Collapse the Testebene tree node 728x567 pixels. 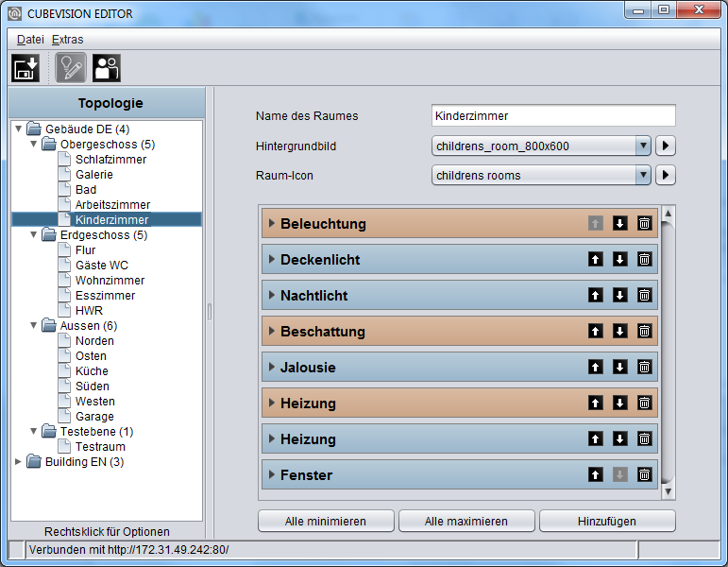tap(33, 431)
